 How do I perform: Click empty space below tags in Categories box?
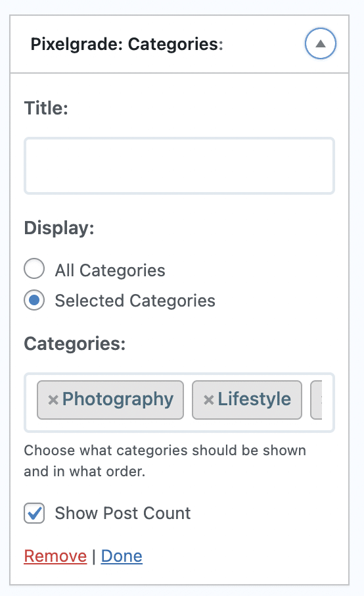[179, 426]
